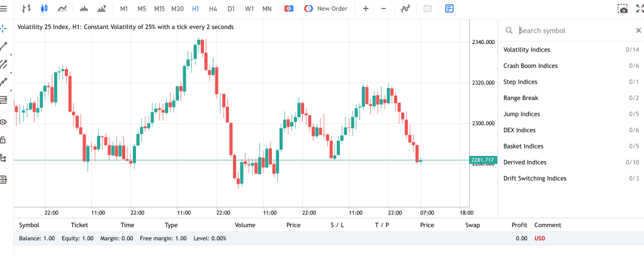This screenshot has width=644, height=256.
Task: Open the indicators icon in toolbar
Action: click(x=406, y=9)
